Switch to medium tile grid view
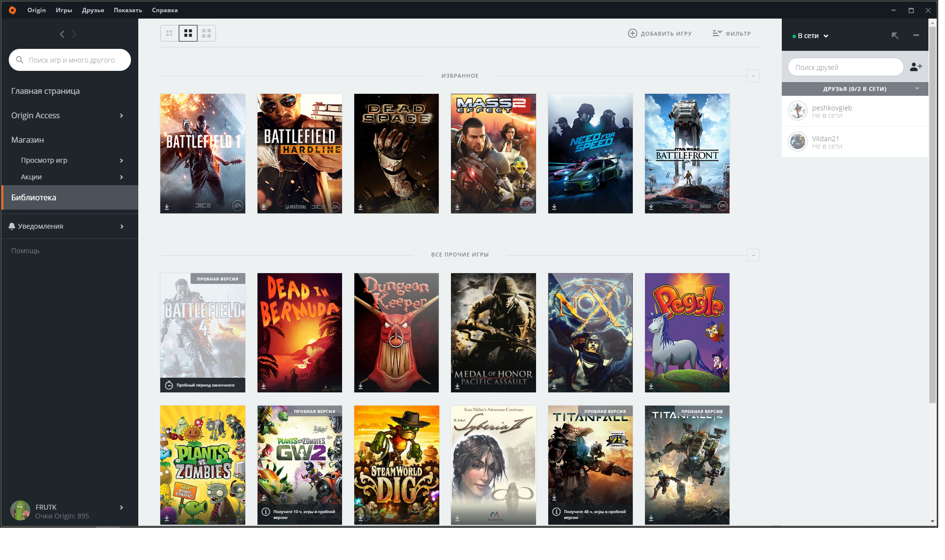Image resolution: width=945 pixels, height=560 pixels. click(188, 33)
